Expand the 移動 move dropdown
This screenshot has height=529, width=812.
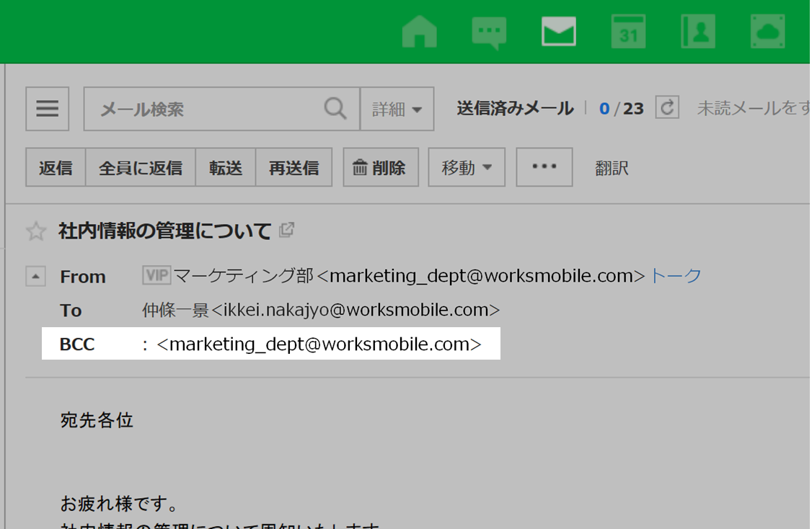(x=467, y=168)
